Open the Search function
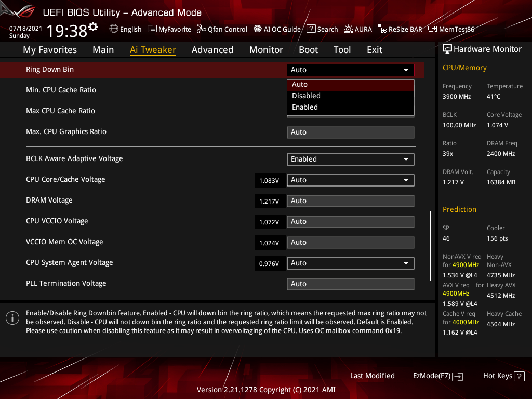532x399 pixels. 322,29
